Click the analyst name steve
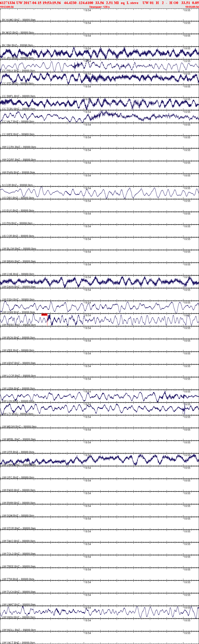Image resolution: width=199 pixels, height=644 pixels. 134,3
